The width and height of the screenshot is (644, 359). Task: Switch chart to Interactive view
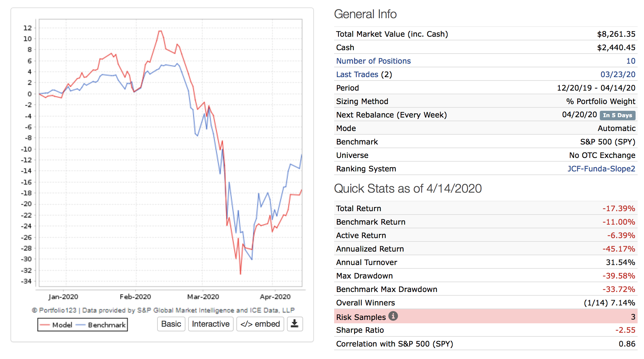click(x=210, y=324)
